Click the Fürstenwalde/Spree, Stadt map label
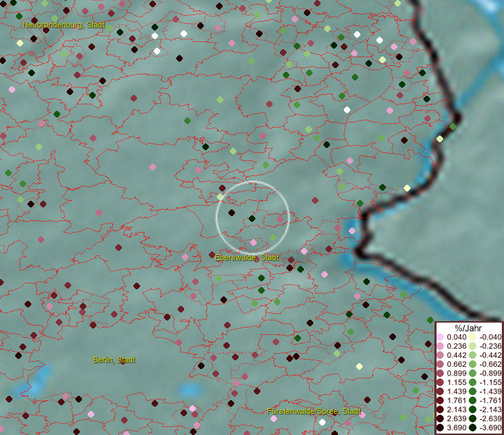This screenshot has height=435, width=504. pyautogui.click(x=314, y=411)
